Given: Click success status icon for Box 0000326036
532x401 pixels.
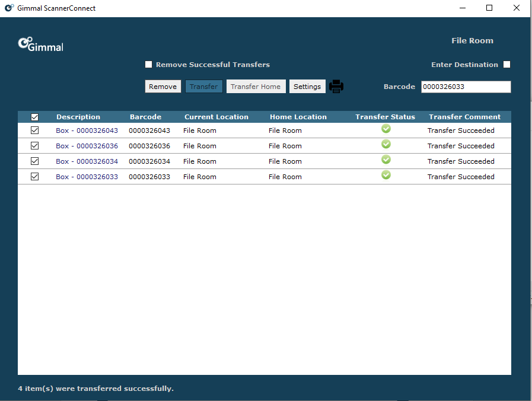Looking at the screenshot, I should [x=386, y=144].
